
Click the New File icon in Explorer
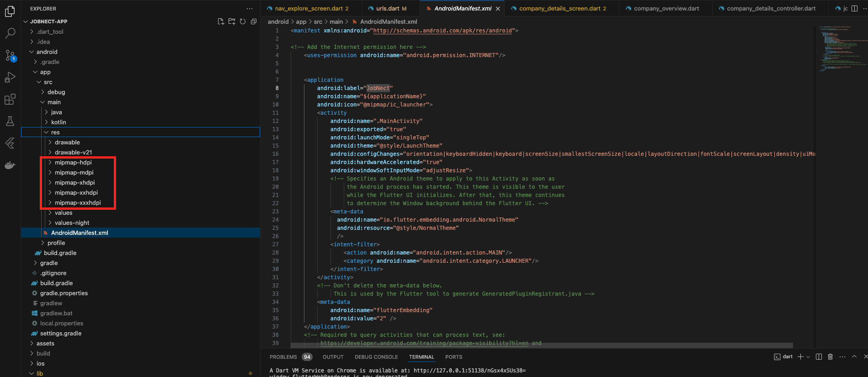[x=221, y=21]
